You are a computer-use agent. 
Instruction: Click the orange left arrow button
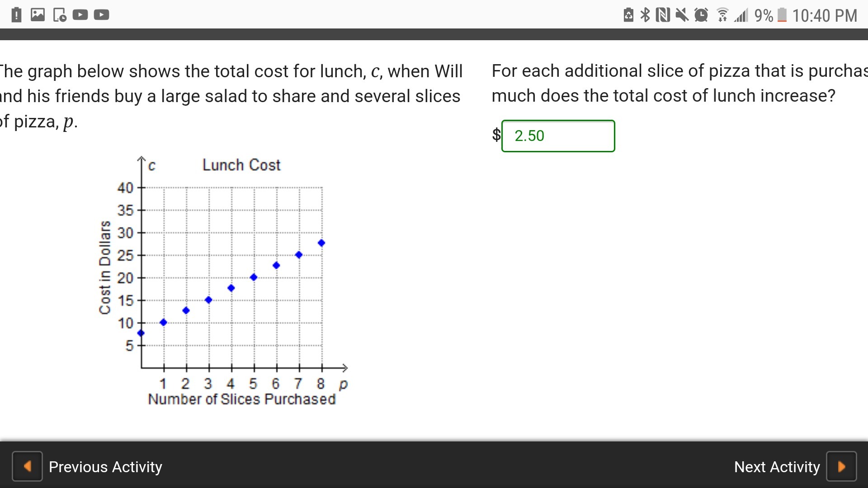click(x=27, y=466)
